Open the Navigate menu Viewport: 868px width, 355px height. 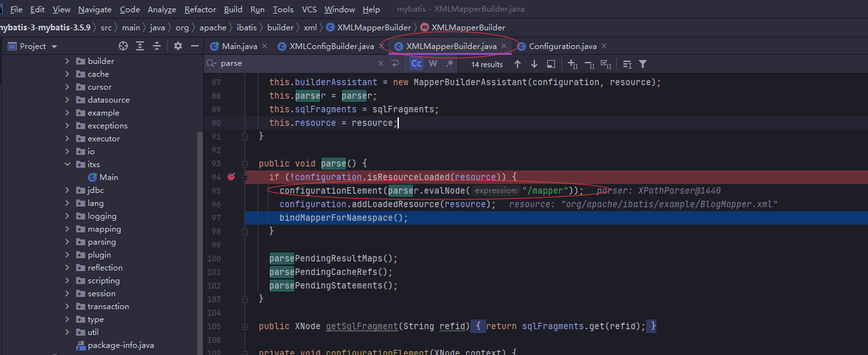click(95, 10)
